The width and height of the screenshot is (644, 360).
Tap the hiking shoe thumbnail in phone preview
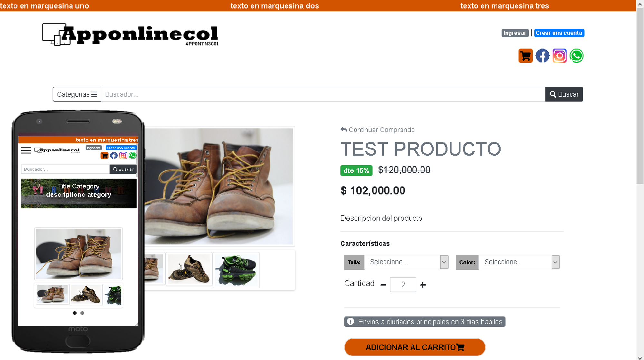(86, 294)
